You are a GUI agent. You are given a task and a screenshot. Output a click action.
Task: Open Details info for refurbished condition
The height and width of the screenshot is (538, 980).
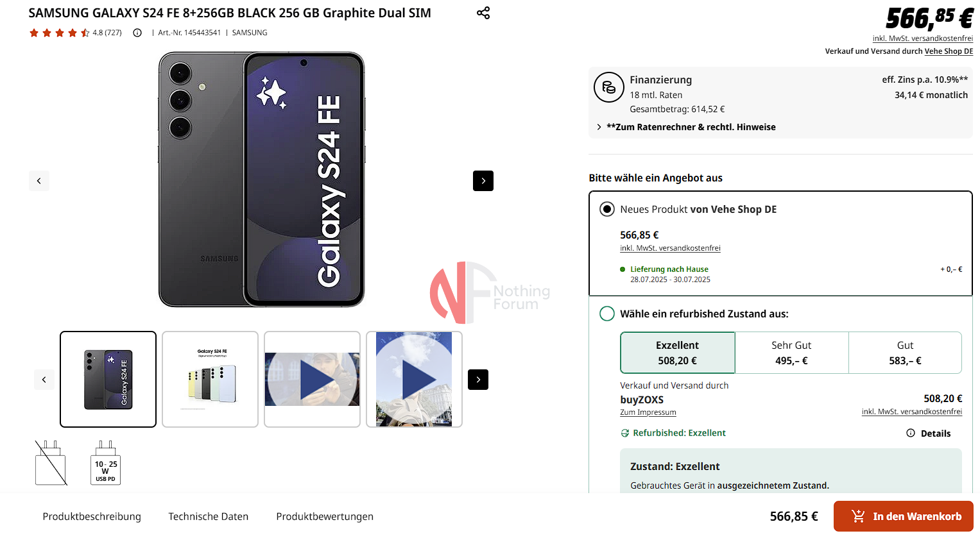pyautogui.click(x=928, y=433)
